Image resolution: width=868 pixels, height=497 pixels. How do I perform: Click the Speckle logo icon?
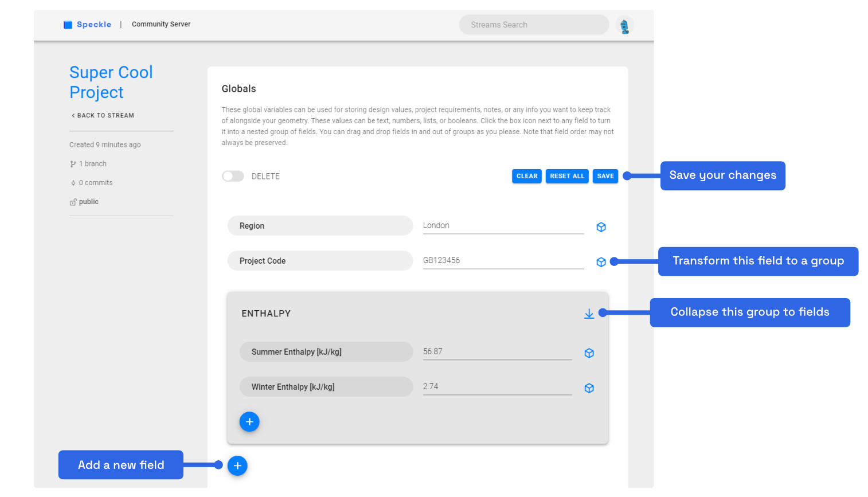68,25
